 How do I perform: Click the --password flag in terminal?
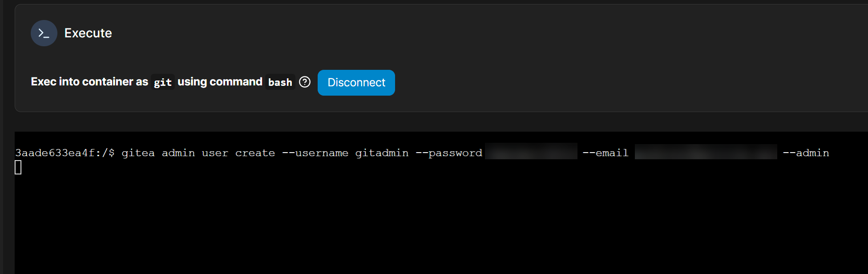(448, 153)
